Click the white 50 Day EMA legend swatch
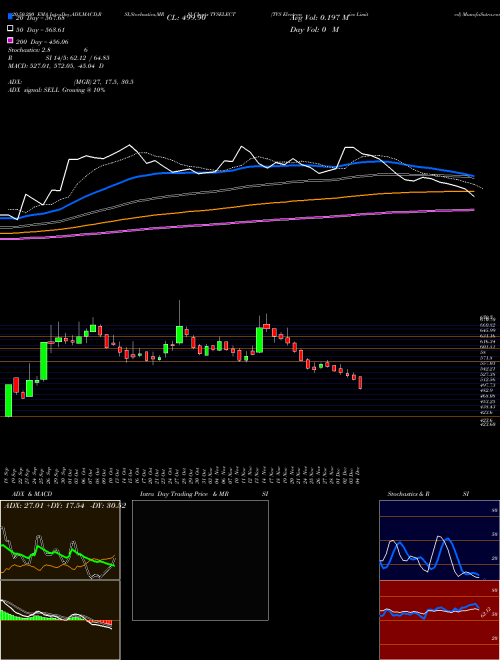 click(x=10, y=29)
